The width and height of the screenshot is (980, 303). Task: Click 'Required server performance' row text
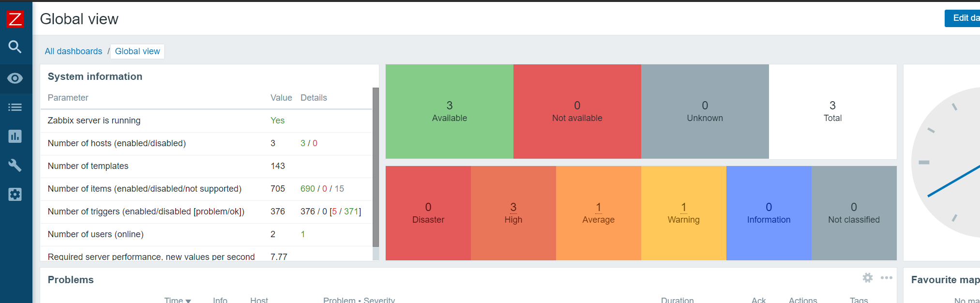151,257
